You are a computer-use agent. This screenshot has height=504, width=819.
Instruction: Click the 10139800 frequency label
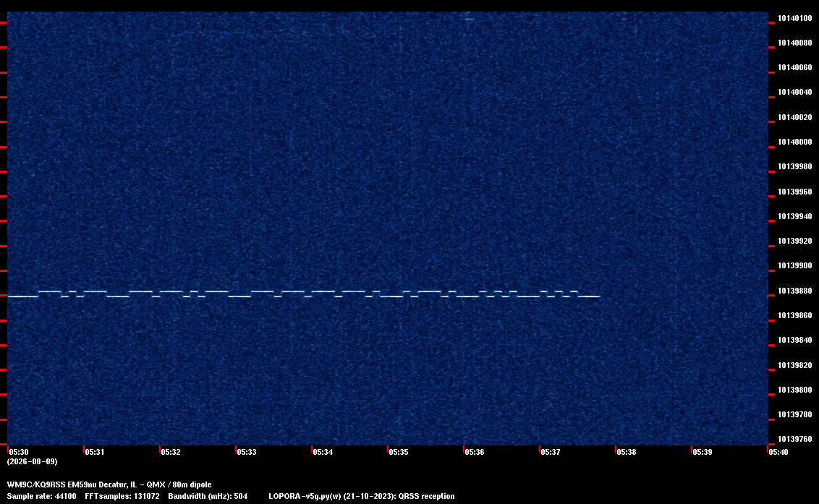click(x=794, y=390)
